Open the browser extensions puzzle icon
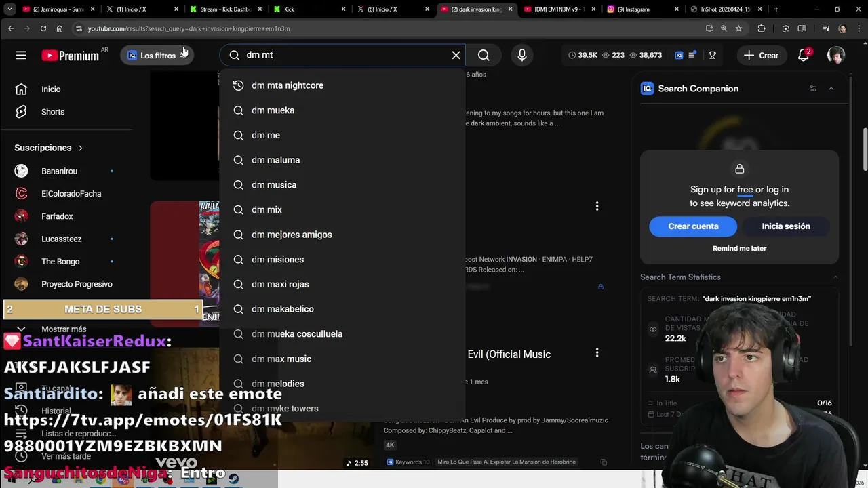 tap(762, 28)
